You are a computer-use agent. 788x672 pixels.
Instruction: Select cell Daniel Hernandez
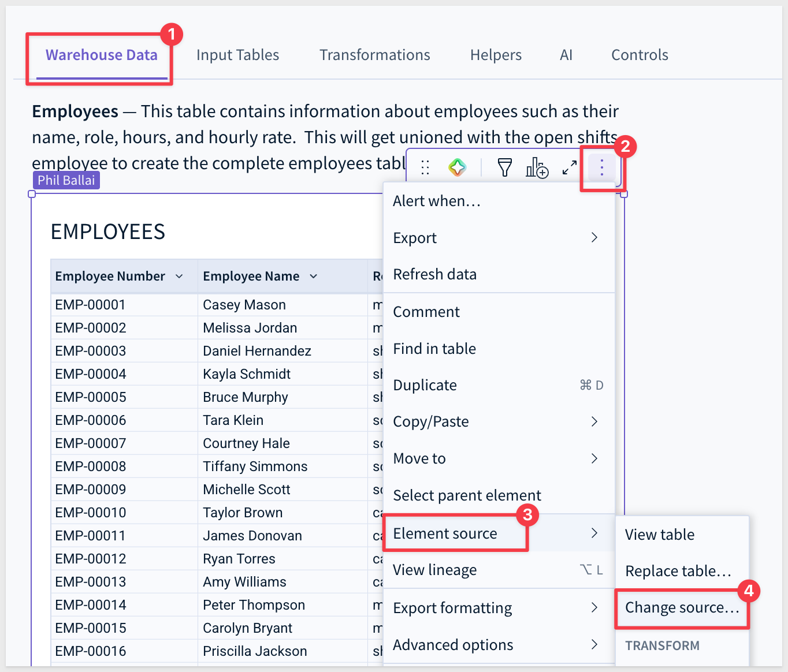283,351
